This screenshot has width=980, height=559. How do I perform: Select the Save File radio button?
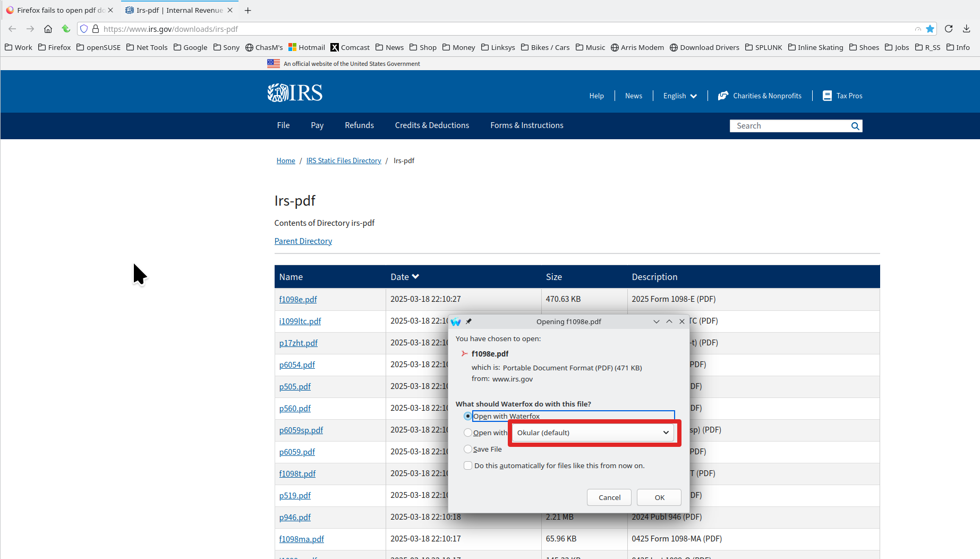[x=467, y=449]
